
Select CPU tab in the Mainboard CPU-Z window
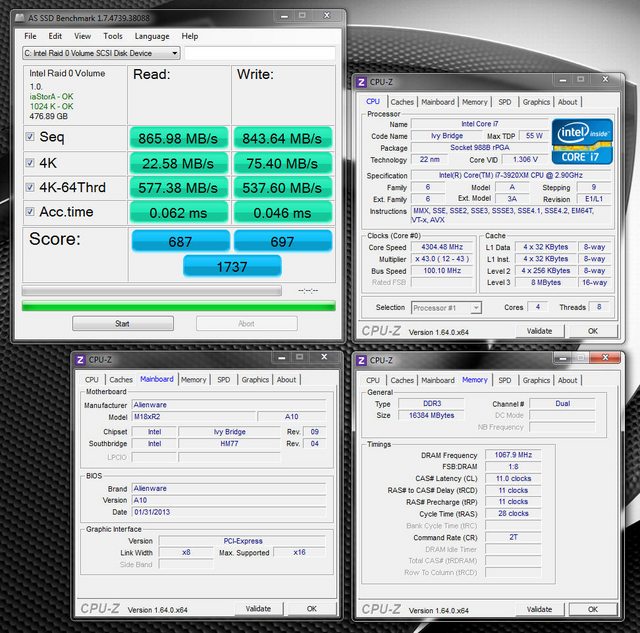(92, 380)
